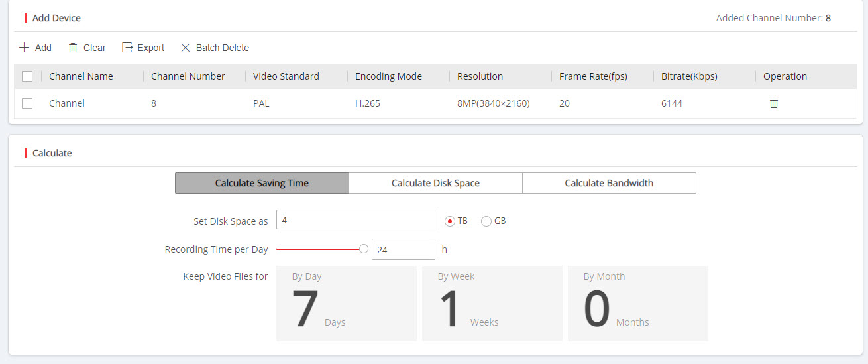This screenshot has width=868, height=364.
Task: Click the Export text label
Action: pos(151,48)
